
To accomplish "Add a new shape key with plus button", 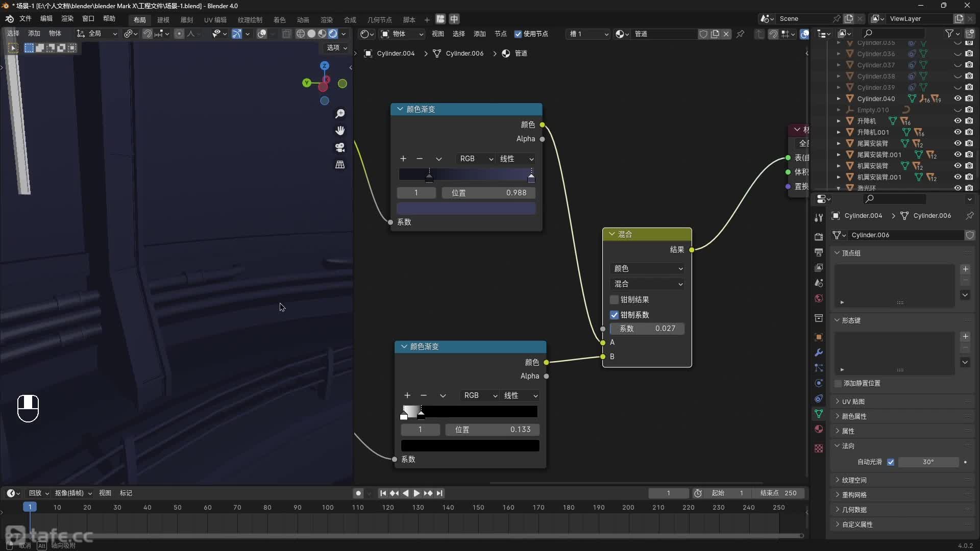I will 965,336.
